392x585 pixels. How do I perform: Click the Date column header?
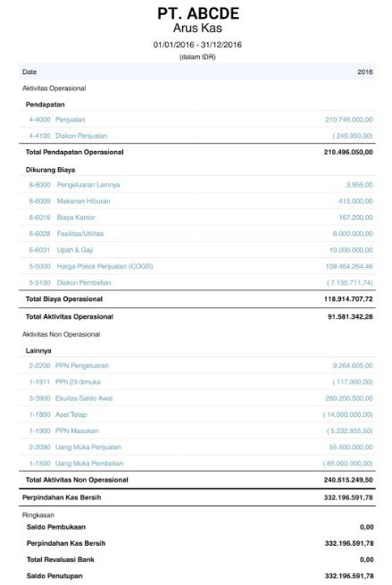point(29,72)
